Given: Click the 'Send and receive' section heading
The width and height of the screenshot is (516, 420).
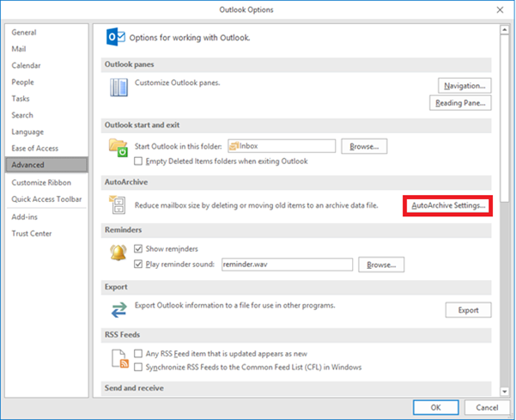Looking at the screenshot, I should pyautogui.click(x=134, y=388).
